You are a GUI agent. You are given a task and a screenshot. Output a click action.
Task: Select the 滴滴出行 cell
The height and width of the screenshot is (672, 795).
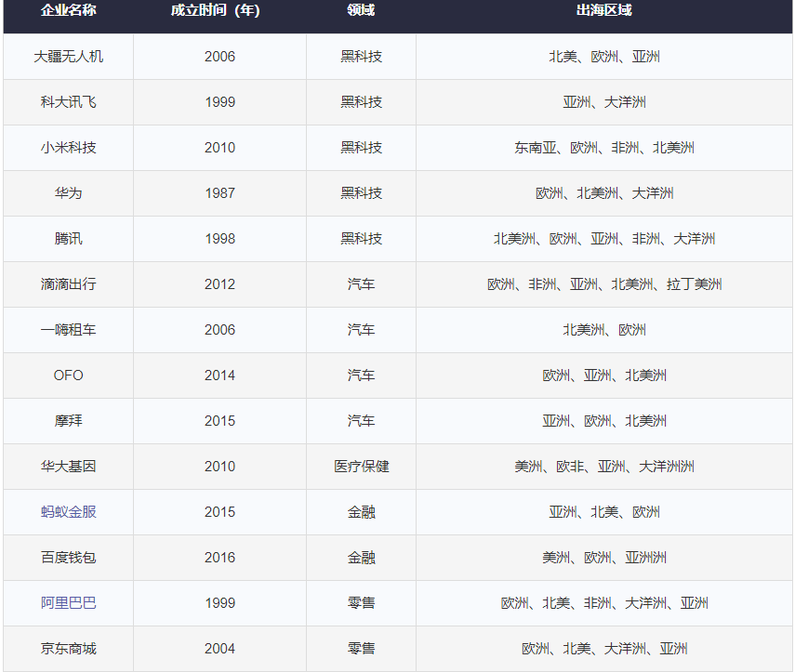(69, 284)
